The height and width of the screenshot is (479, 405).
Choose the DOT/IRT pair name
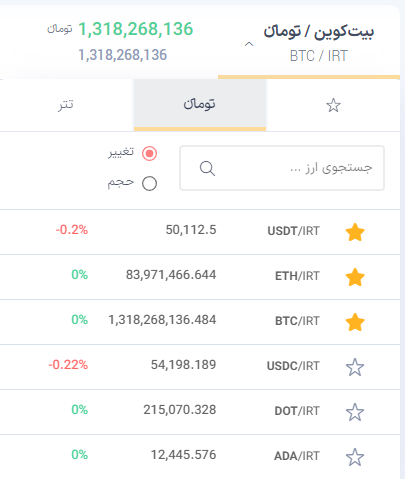tap(297, 411)
